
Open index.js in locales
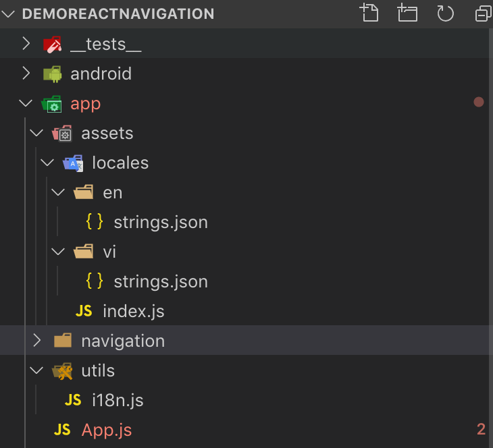(x=133, y=311)
